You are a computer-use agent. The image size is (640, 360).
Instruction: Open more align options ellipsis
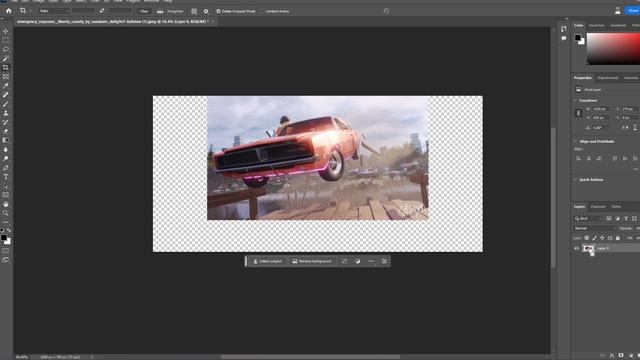(x=635, y=169)
